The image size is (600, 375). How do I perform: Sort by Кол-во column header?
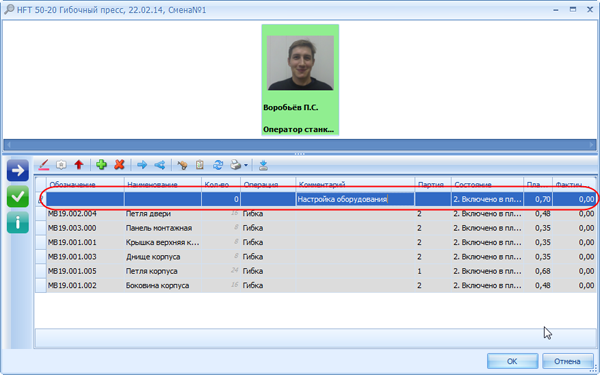tap(221, 184)
